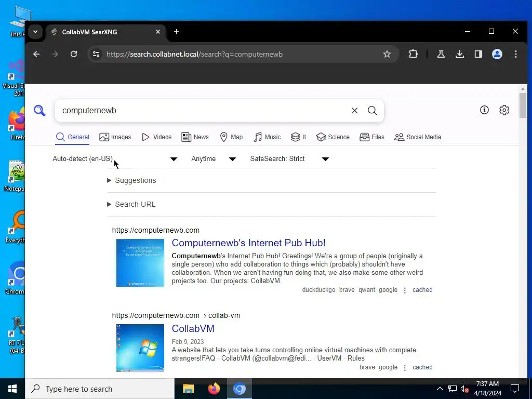Click the CollabVM Windows 7 thumbnail

(x=140, y=348)
